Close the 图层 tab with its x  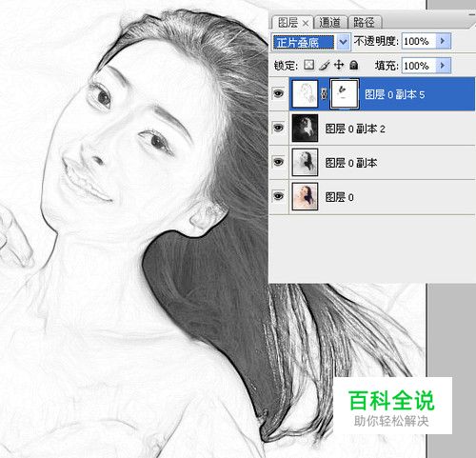coord(306,23)
